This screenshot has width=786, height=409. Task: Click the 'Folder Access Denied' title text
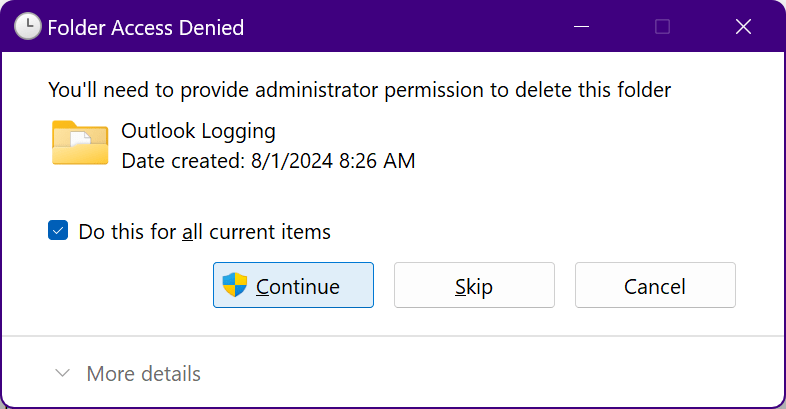pyautogui.click(x=145, y=28)
